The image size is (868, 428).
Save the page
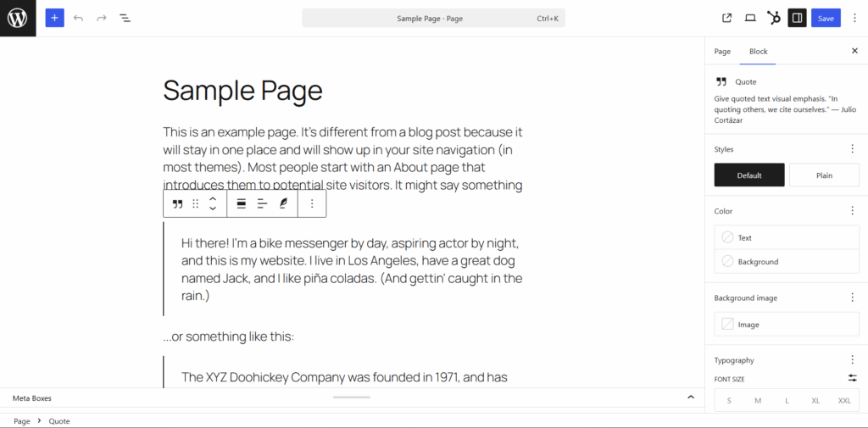point(826,19)
